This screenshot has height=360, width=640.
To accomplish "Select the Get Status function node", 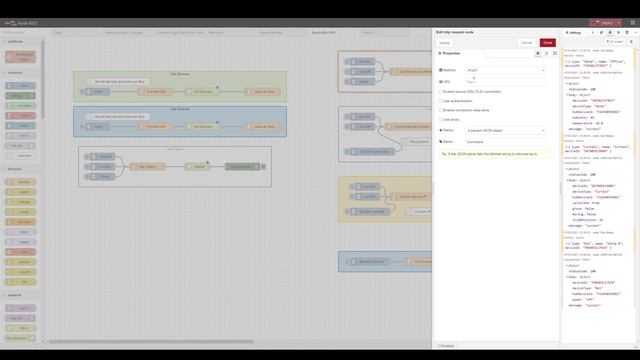I will click(x=148, y=167).
